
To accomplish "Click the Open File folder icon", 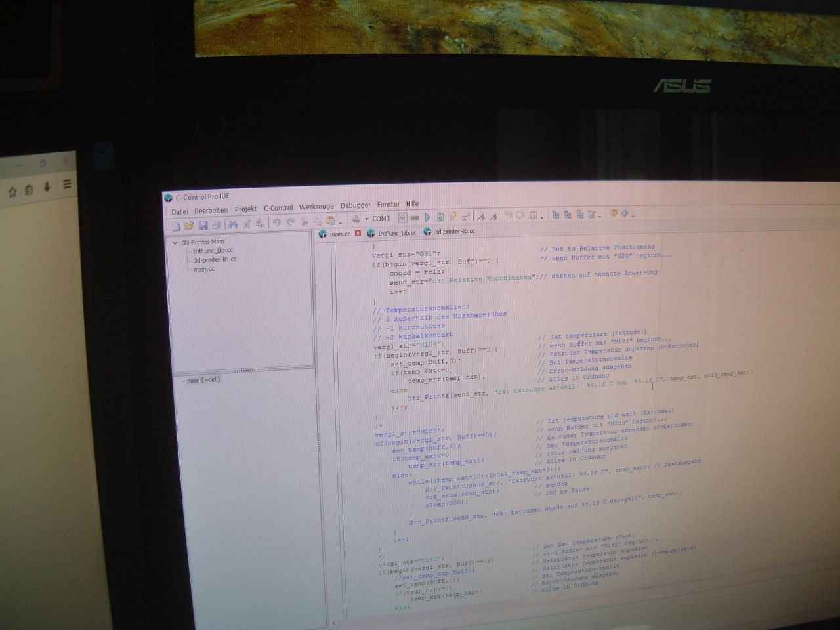I will (190, 225).
